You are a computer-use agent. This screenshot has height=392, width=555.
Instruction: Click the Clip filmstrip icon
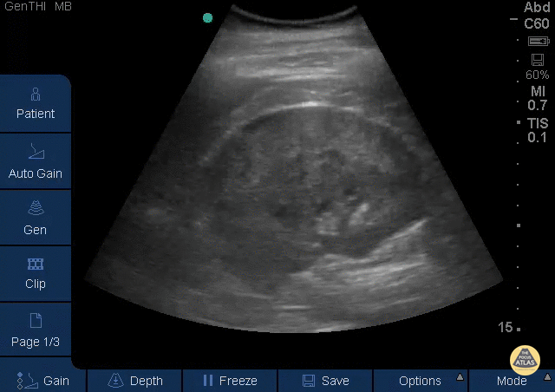[36, 265]
